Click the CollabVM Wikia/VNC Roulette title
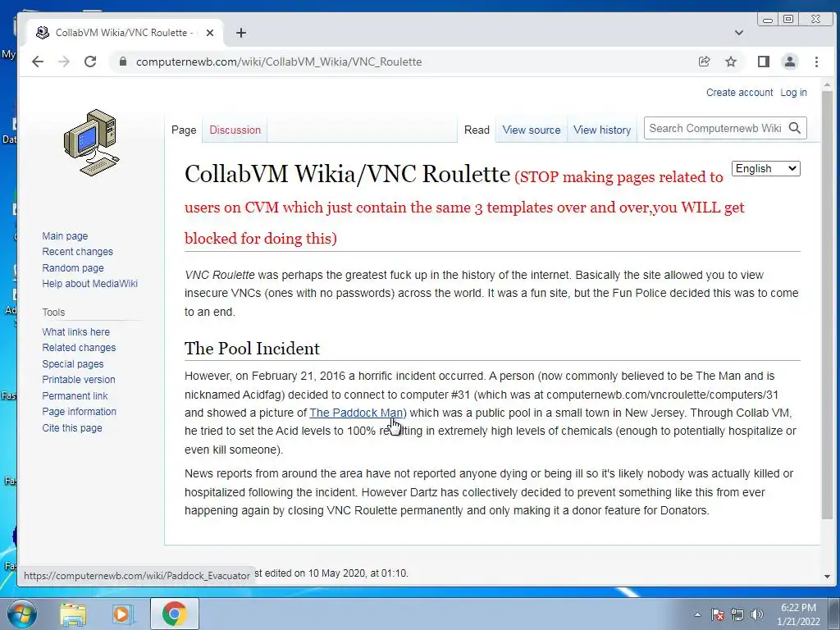Screen dimensions: 840x630 click(347, 174)
